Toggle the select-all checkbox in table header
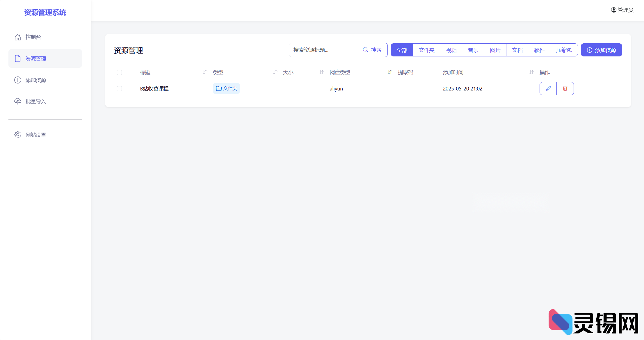This screenshot has height=340, width=644. point(119,72)
